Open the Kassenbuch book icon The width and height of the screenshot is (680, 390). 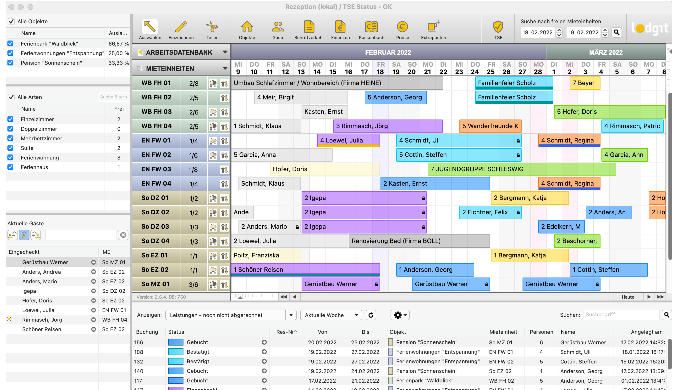(371, 27)
